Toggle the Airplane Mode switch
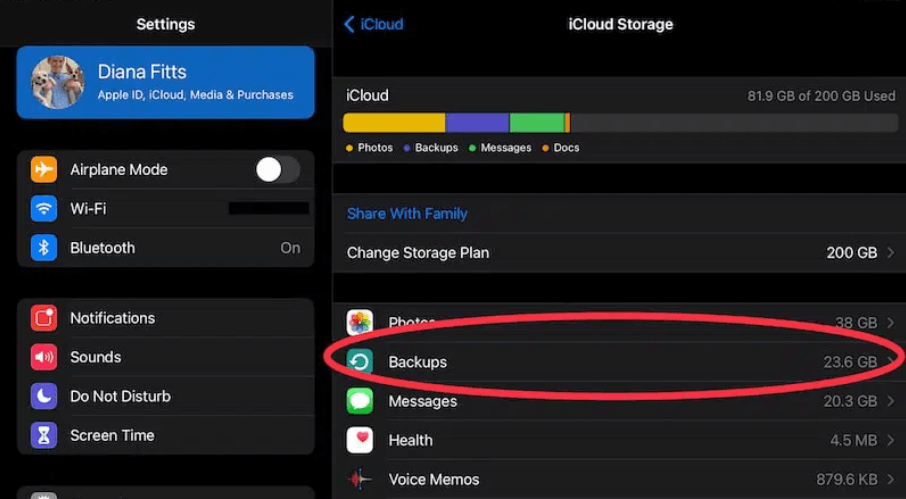 tap(278, 170)
